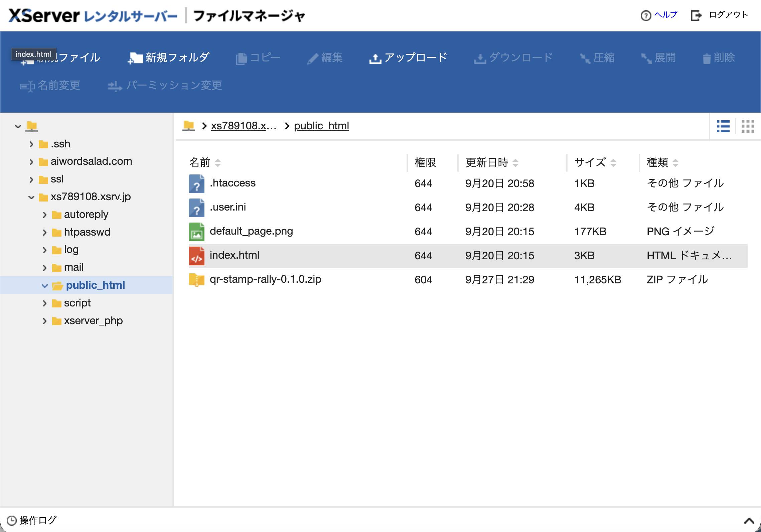Viewport: 761px width, 532px height.
Task: Click the help question mark icon
Action: [646, 15]
